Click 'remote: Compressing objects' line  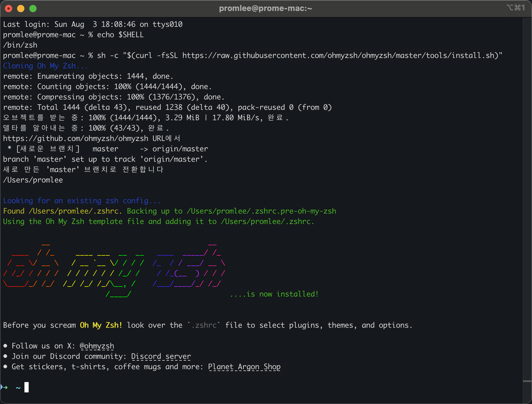point(114,97)
